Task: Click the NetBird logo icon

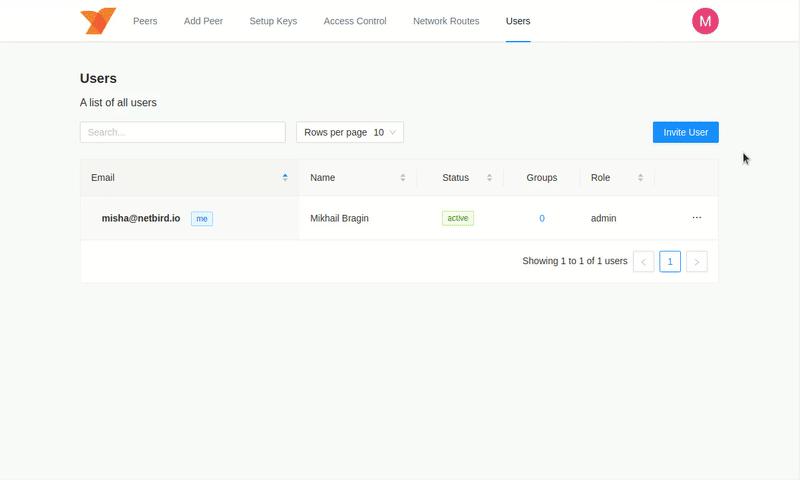Action: (x=98, y=21)
